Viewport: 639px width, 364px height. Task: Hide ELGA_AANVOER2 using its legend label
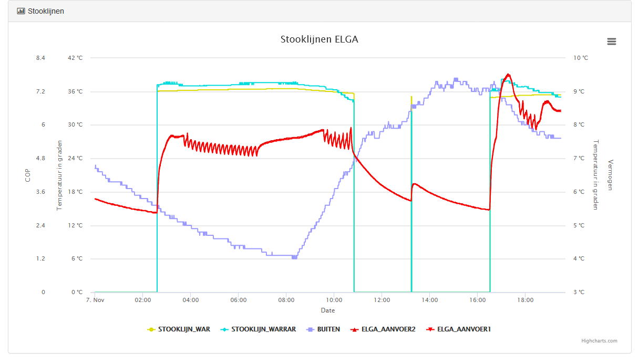pyautogui.click(x=388, y=329)
